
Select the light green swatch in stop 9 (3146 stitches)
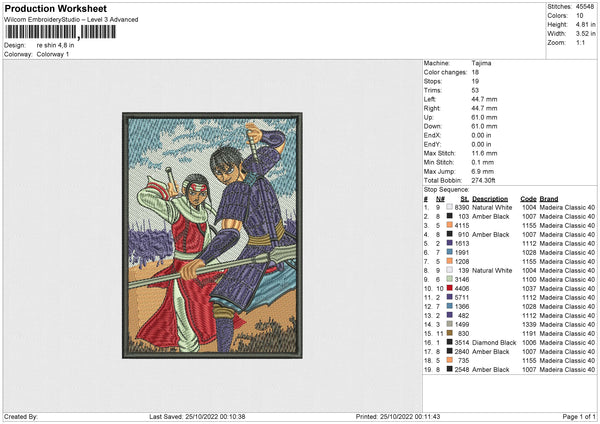pos(450,279)
